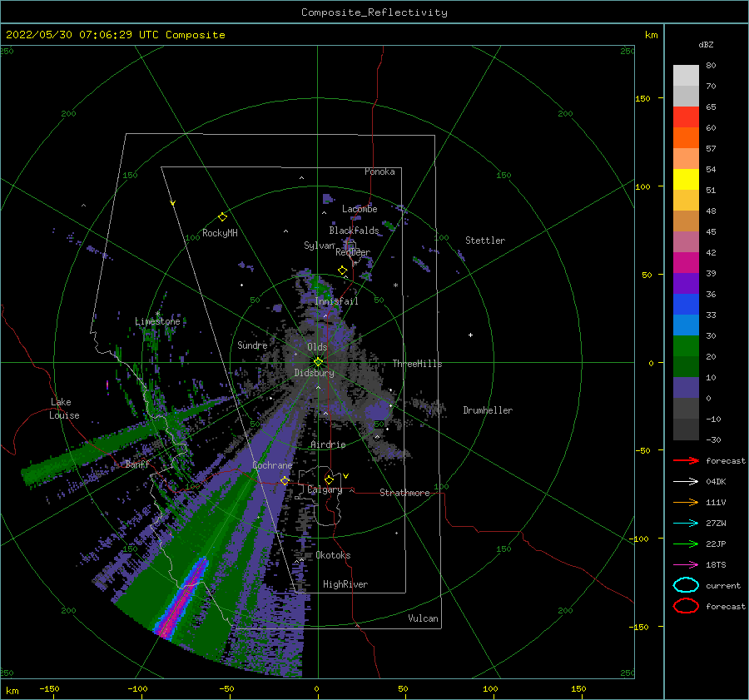
Task: Click the current legend label
Action: (x=723, y=586)
